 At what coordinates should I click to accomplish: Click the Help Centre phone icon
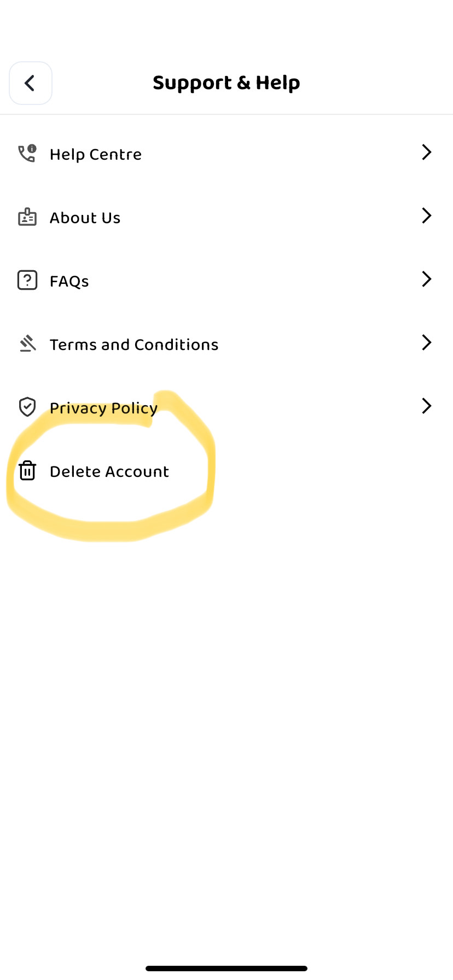click(27, 154)
